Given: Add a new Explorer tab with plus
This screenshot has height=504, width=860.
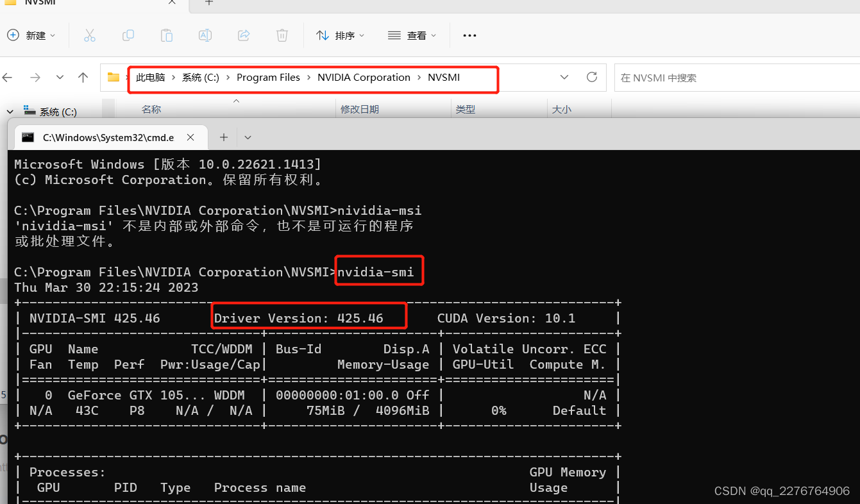Looking at the screenshot, I should point(209,2).
